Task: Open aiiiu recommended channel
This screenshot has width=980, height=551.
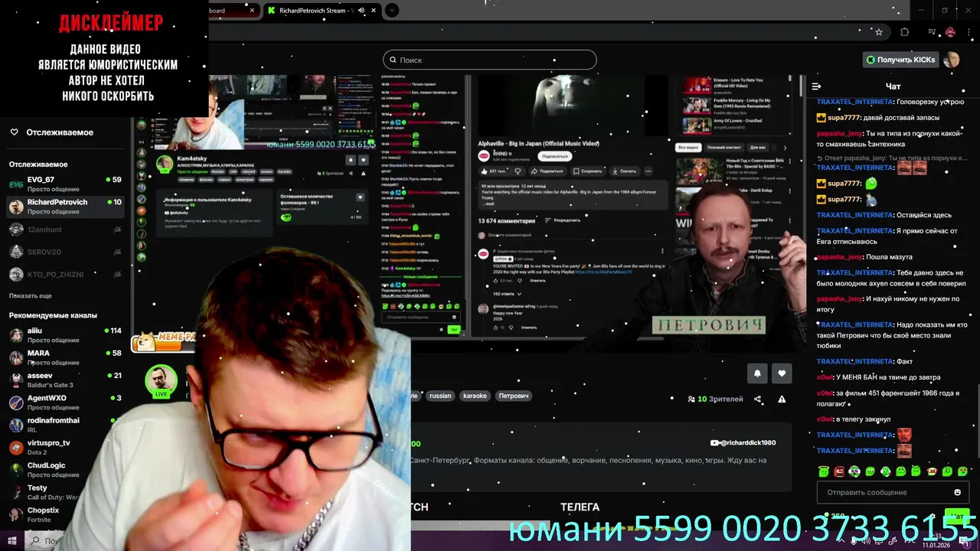Action: [65, 335]
